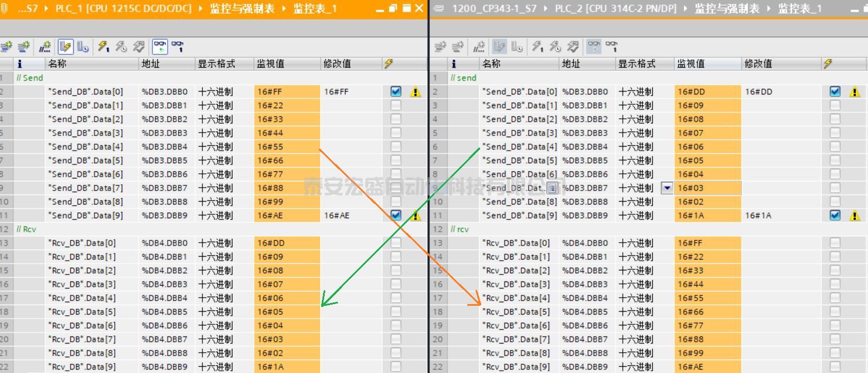Click 'Monitor once' glasses icon in PLC_2 toolbar
The height and width of the screenshot is (373, 868).
click(611, 47)
